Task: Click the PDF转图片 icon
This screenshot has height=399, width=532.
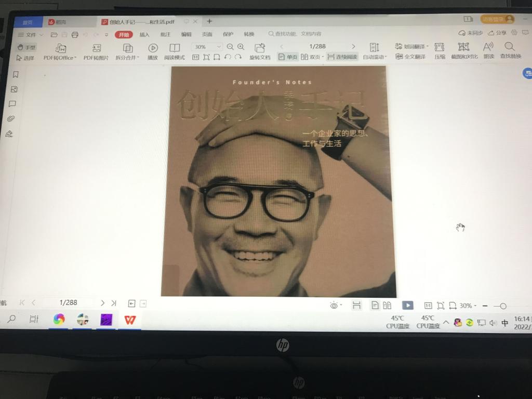Action: point(96,48)
